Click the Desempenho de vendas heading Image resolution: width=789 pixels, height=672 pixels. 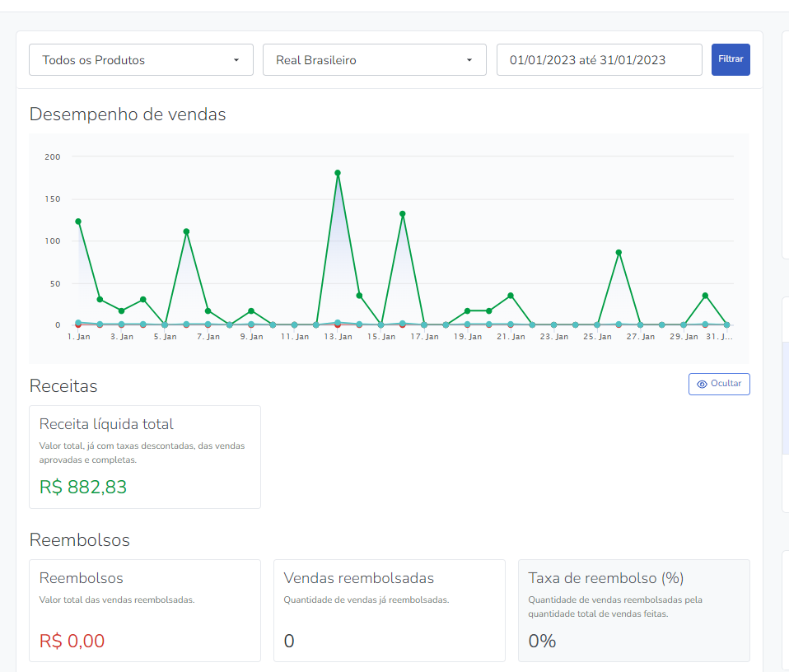[x=128, y=114]
